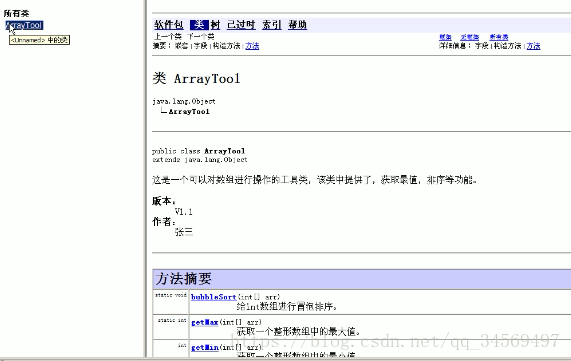Image resolution: width=571 pixels, height=361 pixels.
Task: Click getMax description 获取一个整形数组中的最大值
Action: point(298,331)
